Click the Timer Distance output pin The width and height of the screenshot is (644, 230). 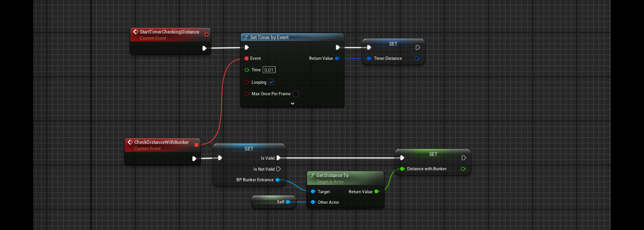[x=417, y=58]
